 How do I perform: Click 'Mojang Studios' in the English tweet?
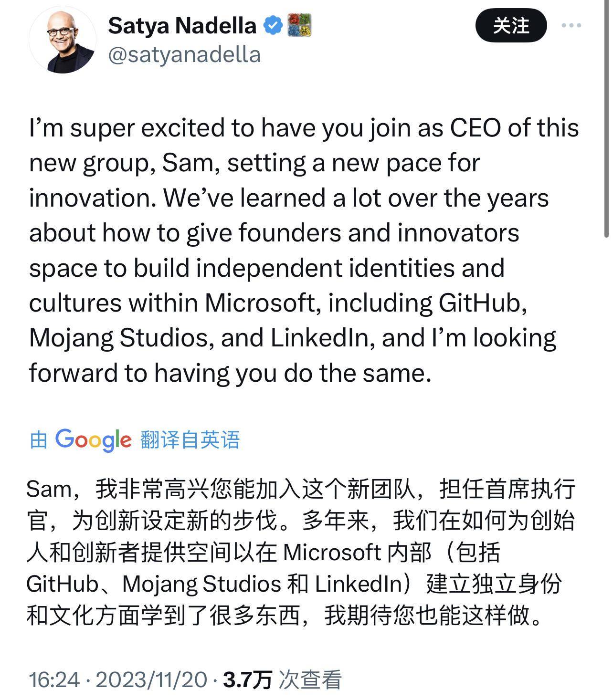(118, 338)
